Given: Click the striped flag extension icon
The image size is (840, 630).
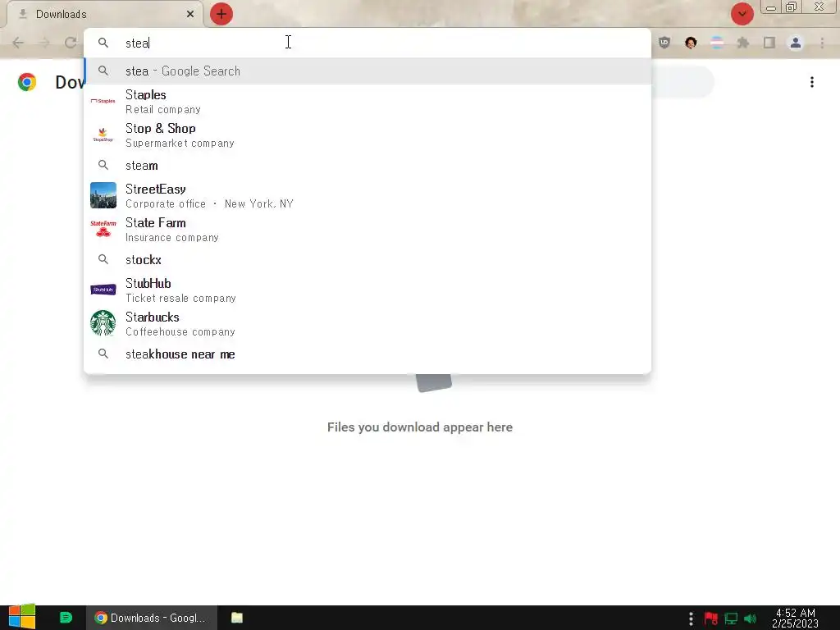Looking at the screenshot, I should (x=717, y=43).
